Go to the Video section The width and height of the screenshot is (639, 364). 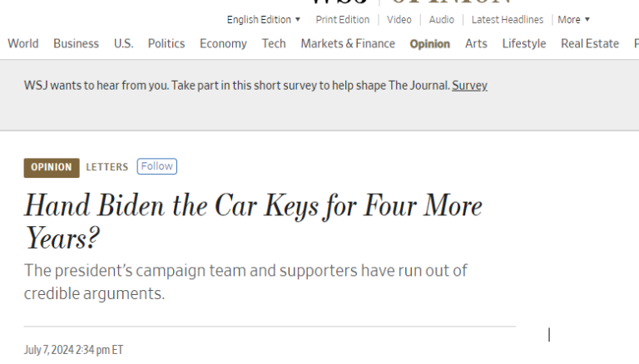(x=399, y=20)
